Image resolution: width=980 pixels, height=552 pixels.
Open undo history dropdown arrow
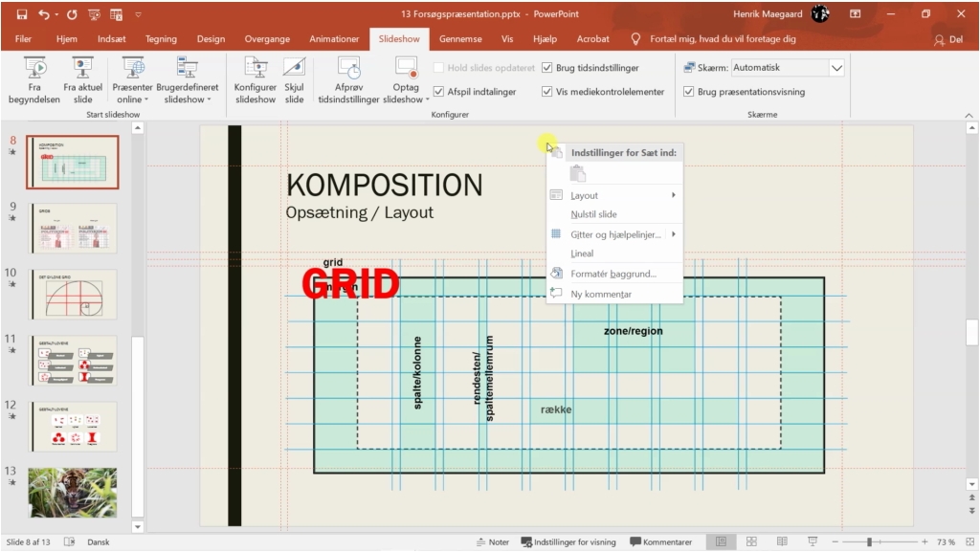(x=56, y=13)
